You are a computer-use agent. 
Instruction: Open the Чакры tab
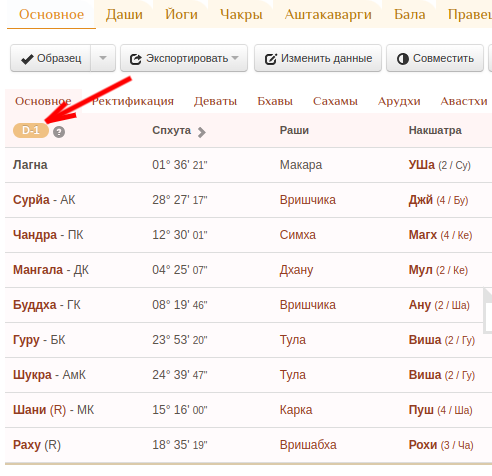click(241, 14)
